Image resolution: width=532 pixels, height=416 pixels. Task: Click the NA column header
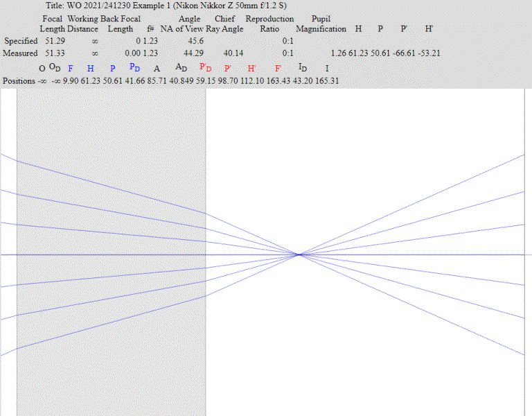(166, 29)
